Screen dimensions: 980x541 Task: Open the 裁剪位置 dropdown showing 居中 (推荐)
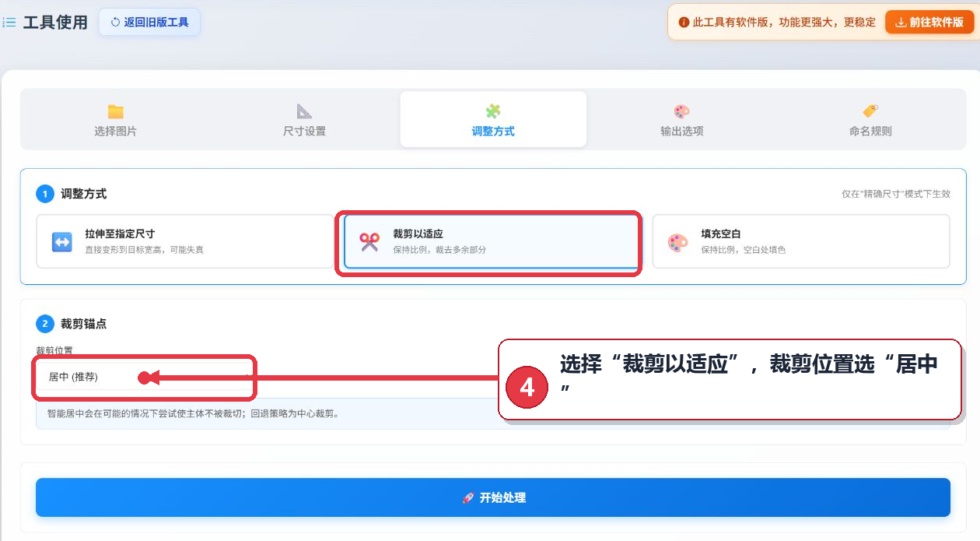coord(145,377)
